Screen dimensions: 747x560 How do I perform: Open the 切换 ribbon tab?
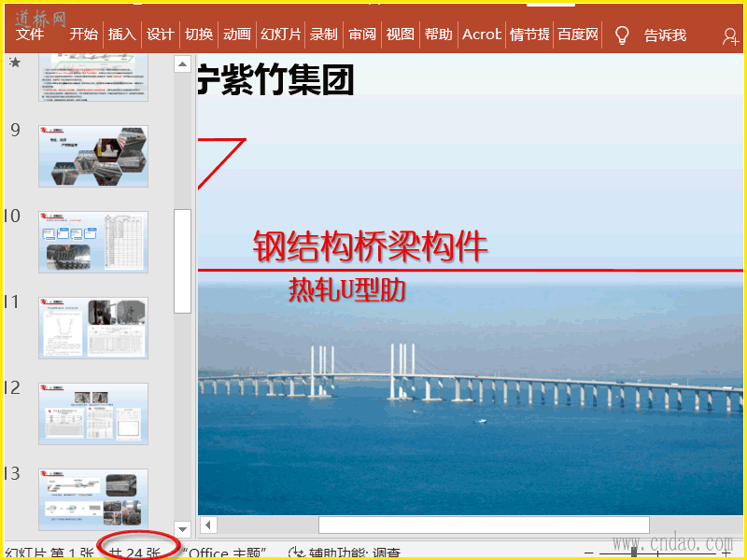coord(199,35)
